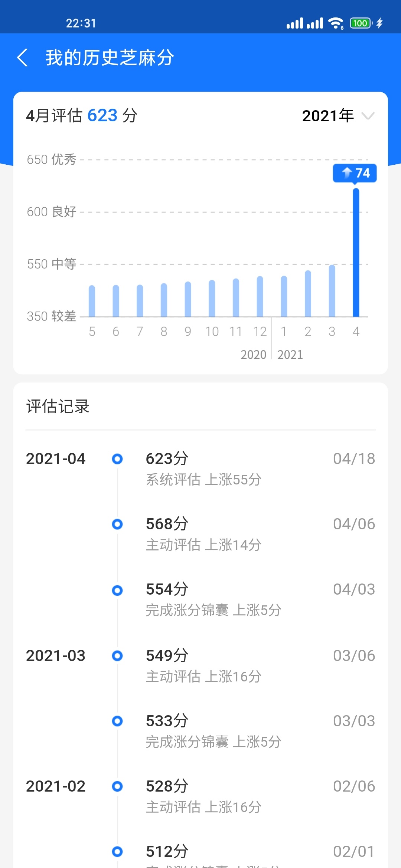
Task: Select the April bar in chart
Action: coord(356,252)
